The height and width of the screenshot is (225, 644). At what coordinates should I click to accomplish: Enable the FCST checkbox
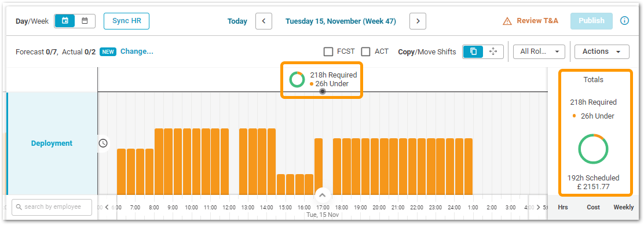click(328, 51)
